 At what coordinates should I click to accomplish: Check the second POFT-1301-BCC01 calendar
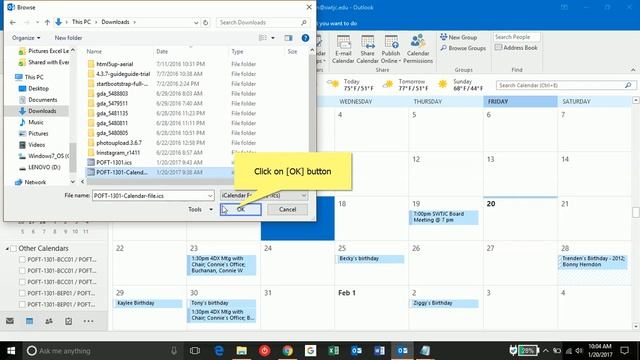pyautogui.click(x=22, y=271)
